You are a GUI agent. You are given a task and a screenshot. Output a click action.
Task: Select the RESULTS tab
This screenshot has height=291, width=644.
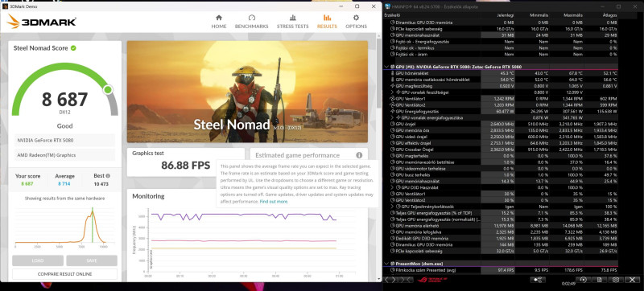click(x=327, y=22)
